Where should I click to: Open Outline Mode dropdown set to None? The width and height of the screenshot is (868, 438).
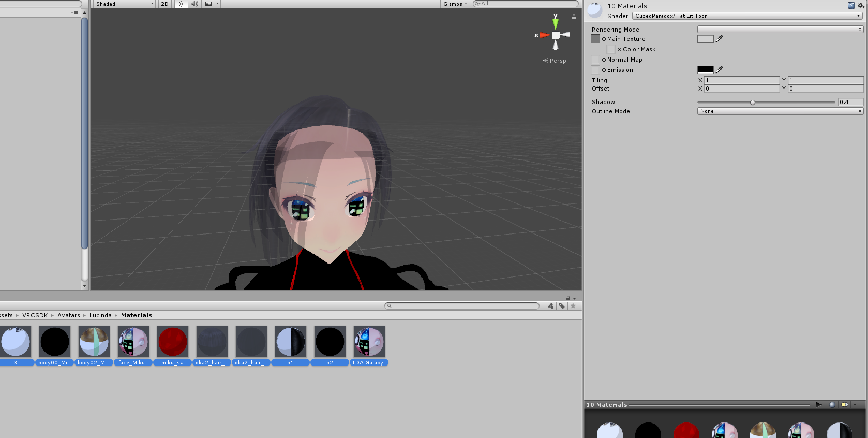point(780,111)
